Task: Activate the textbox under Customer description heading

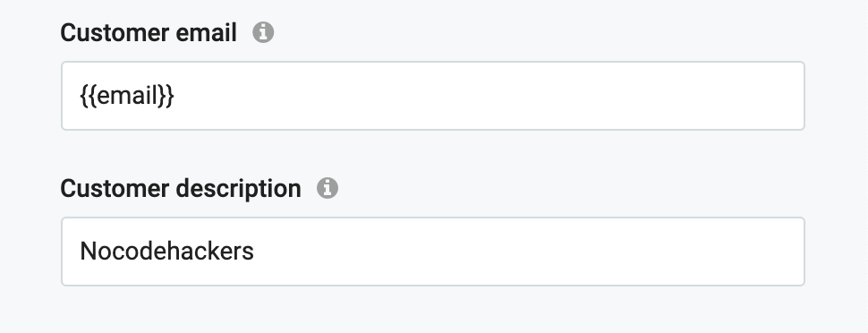Action: click(432, 252)
